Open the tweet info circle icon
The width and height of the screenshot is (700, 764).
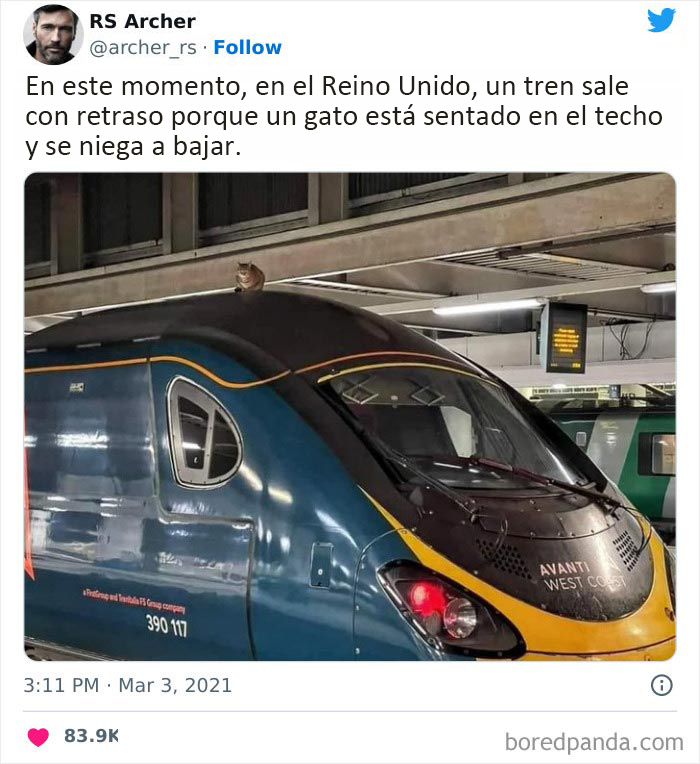(661, 685)
